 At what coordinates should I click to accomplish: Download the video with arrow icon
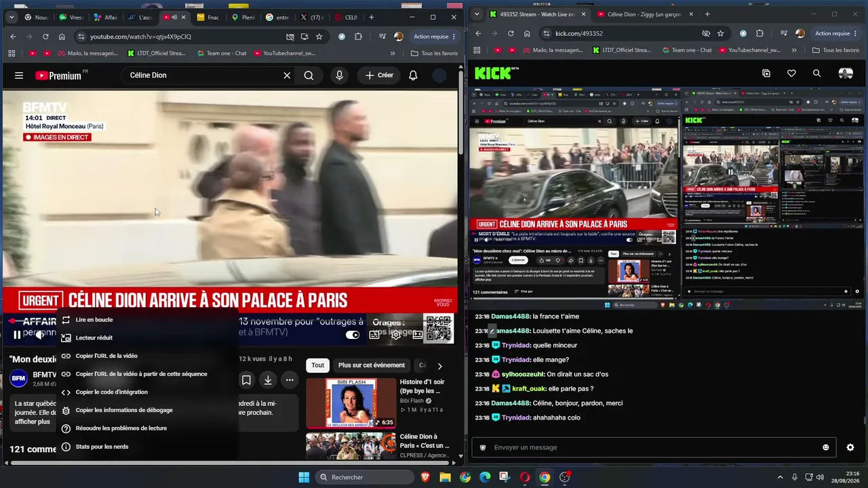[268, 380]
